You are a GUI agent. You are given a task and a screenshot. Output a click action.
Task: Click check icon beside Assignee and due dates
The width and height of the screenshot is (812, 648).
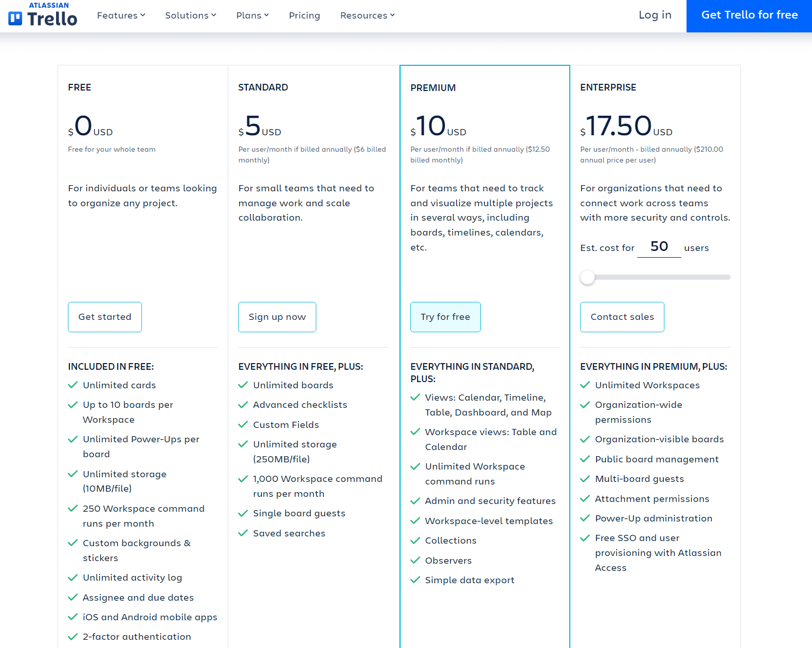tap(73, 597)
